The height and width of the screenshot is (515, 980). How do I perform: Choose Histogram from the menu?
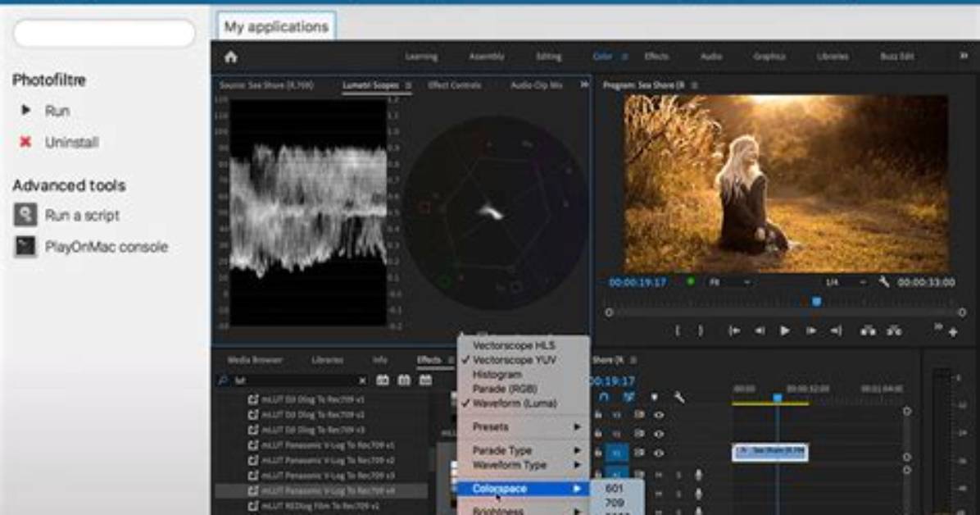click(x=523, y=374)
